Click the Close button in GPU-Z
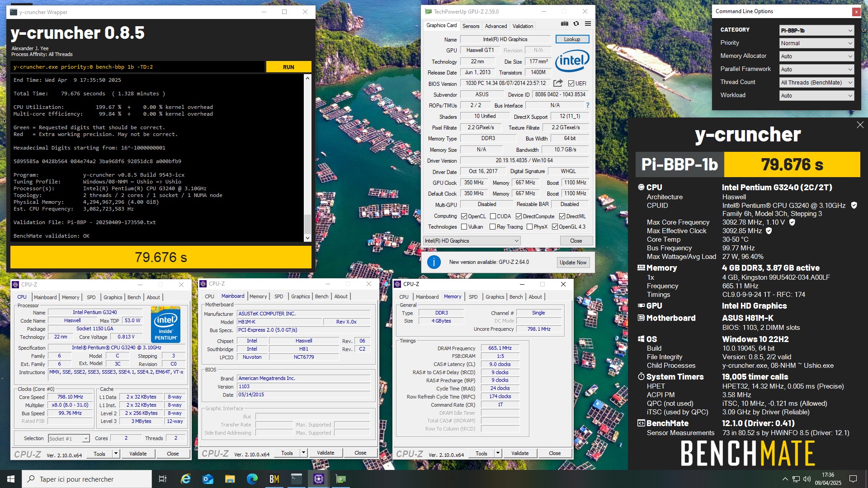The image size is (868, 488). pos(576,241)
